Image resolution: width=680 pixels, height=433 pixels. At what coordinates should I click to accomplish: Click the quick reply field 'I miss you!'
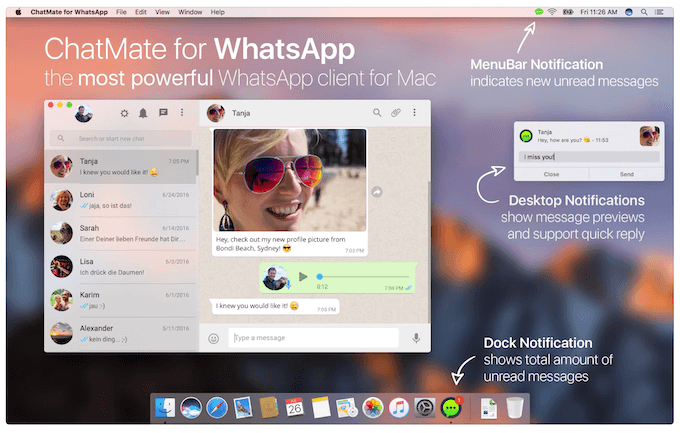tap(589, 157)
